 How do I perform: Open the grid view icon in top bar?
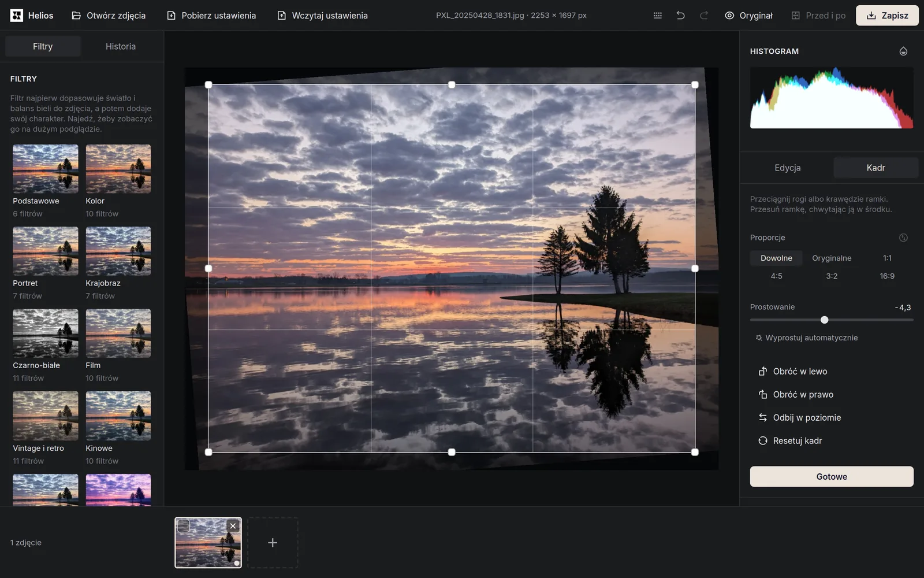(x=657, y=16)
